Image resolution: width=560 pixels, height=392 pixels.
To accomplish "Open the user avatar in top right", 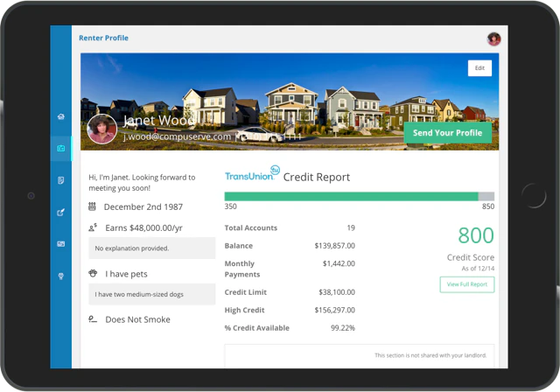I will [x=493, y=38].
